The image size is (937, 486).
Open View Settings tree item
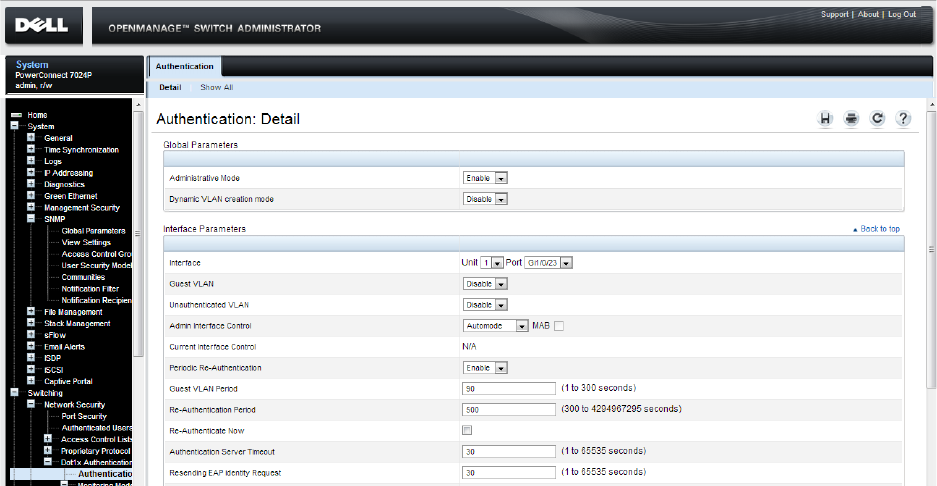86,242
